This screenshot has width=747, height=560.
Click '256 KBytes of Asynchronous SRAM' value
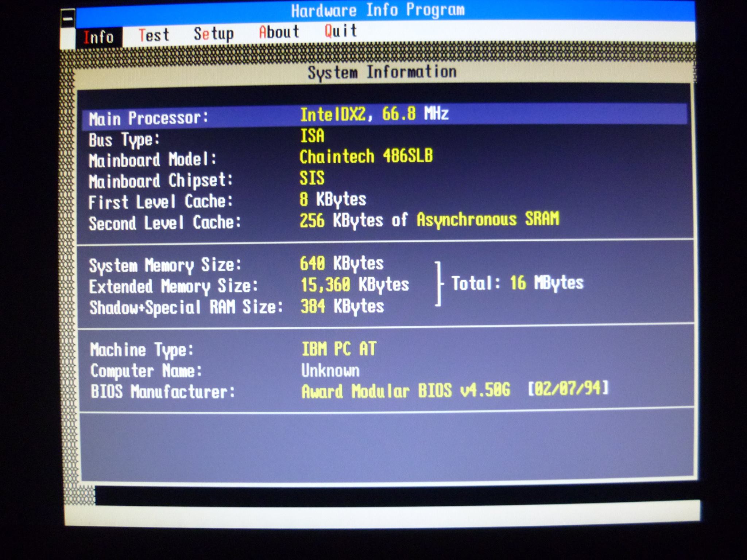click(429, 220)
